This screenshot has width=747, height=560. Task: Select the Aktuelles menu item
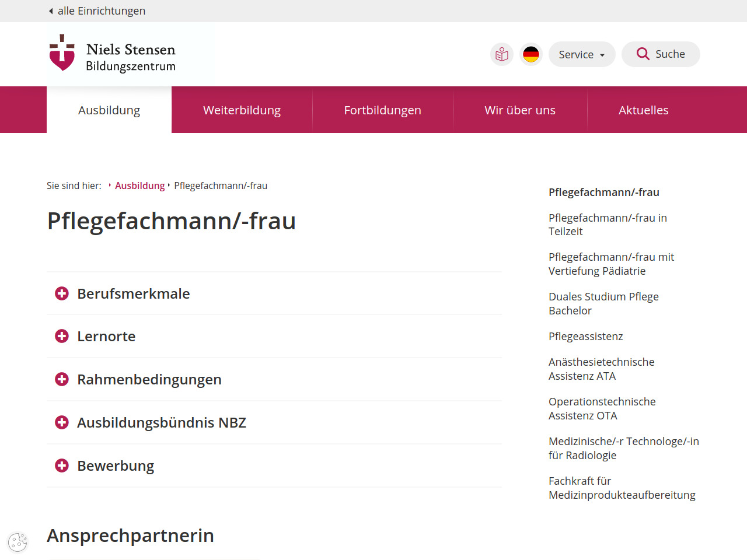click(x=643, y=110)
